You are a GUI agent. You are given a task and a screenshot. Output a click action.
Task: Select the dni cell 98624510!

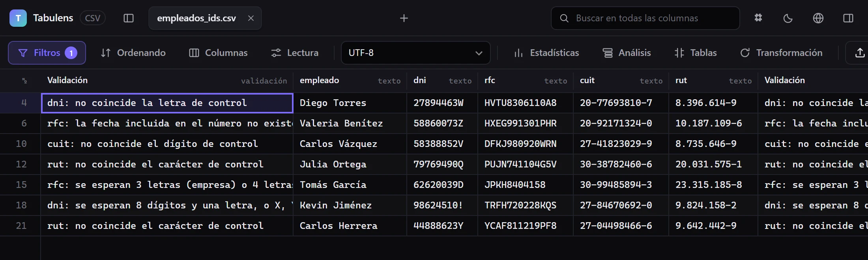pos(442,205)
